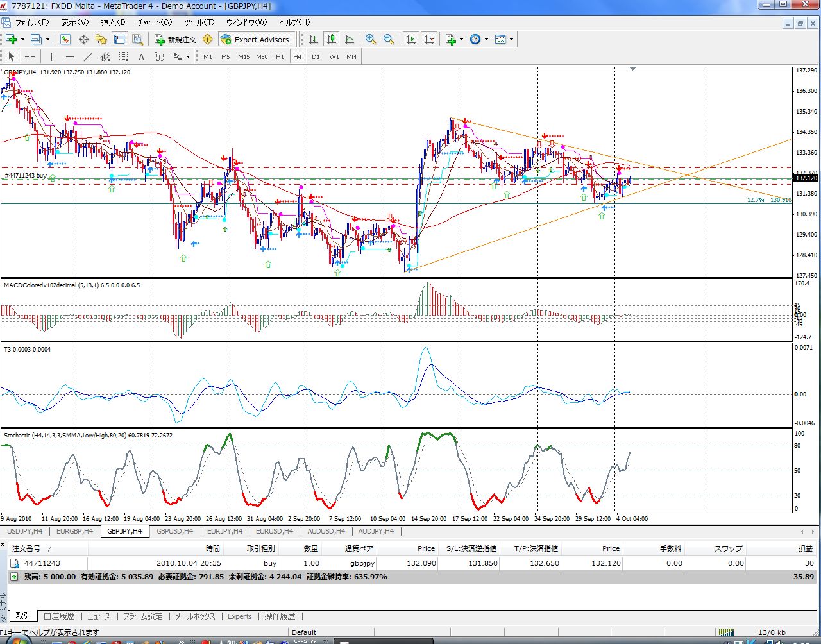Toggle the Expert Advisors button
The width and height of the screenshot is (821, 644).
(x=255, y=39)
